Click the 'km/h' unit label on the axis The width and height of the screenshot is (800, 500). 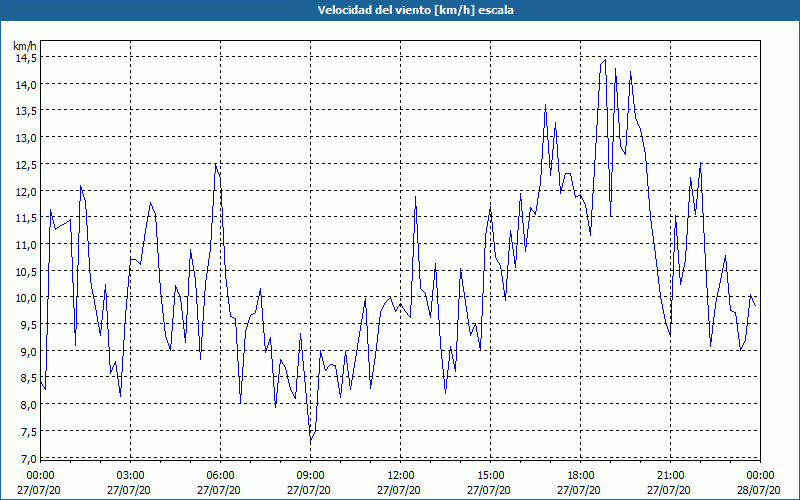coord(25,46)
